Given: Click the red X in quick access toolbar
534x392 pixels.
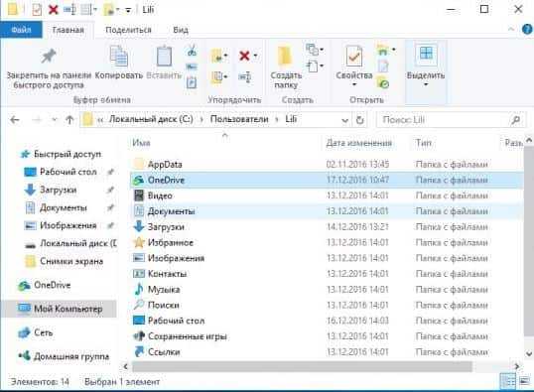Looking at the screenshot, I should click(x=54, y=10).
